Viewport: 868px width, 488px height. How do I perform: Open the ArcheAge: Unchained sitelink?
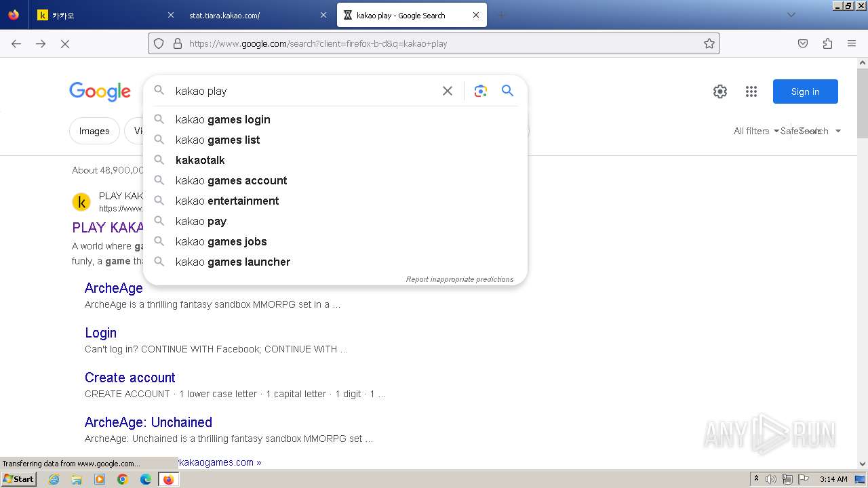(x=149, y=422)
